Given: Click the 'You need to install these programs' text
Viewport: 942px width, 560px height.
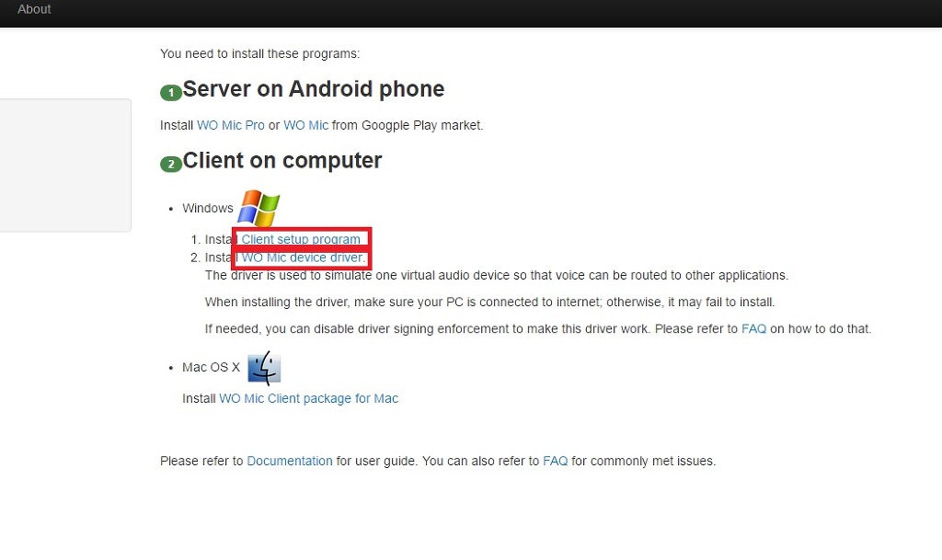Looking at the screenshot, I should click(259, 53).
